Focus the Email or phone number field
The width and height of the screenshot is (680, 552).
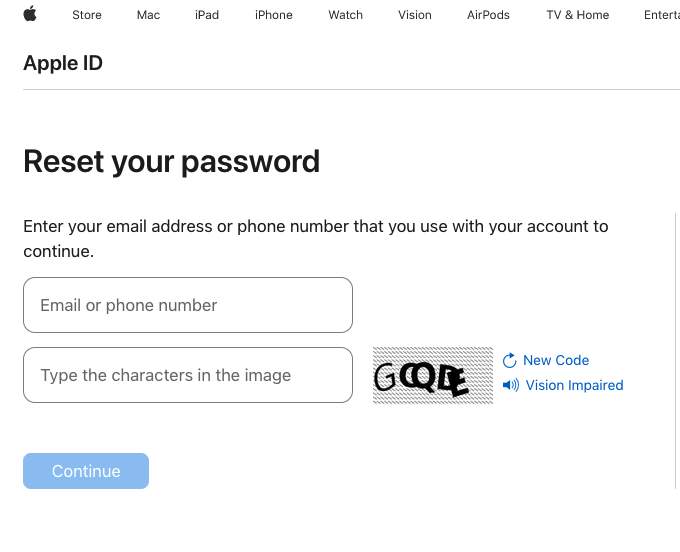(188, 305)
